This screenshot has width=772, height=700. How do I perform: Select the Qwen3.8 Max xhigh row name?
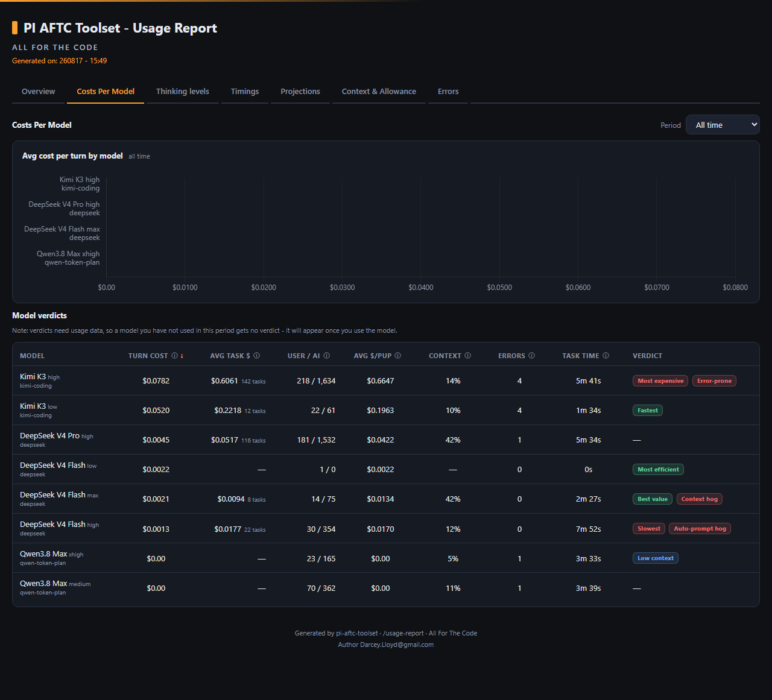click(52, 554)
